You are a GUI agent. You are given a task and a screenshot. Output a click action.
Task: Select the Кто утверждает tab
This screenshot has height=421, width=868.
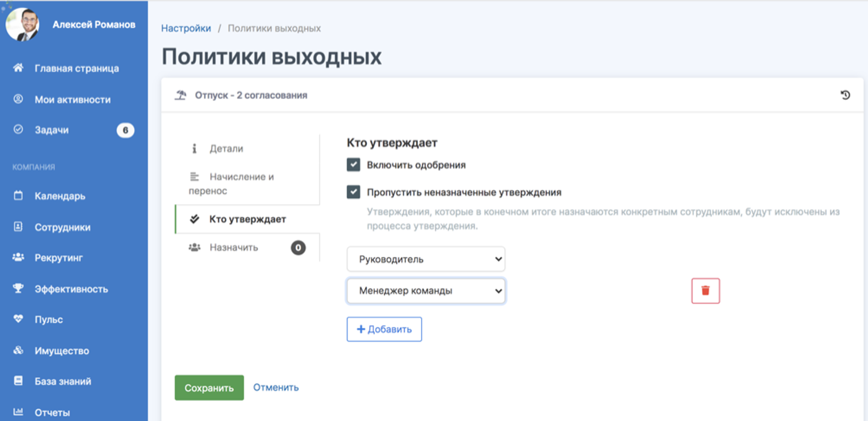coord(247,219)
